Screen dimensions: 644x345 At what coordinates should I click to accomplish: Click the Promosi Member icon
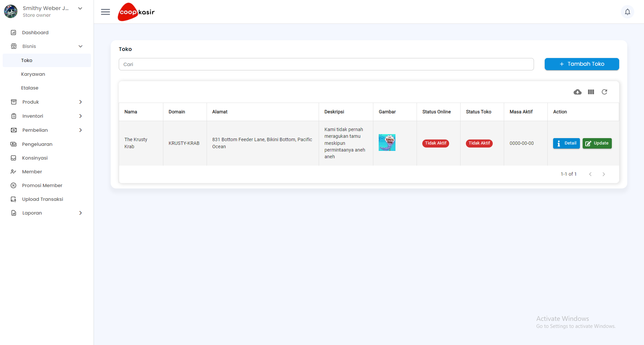pos(13,185)
